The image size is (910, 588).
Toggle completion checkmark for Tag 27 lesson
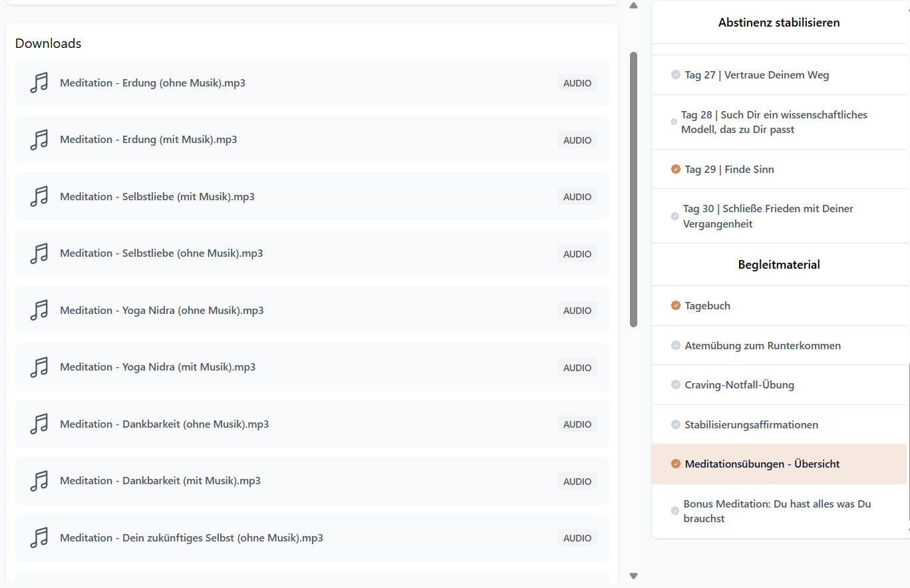(x=676, y=75)
